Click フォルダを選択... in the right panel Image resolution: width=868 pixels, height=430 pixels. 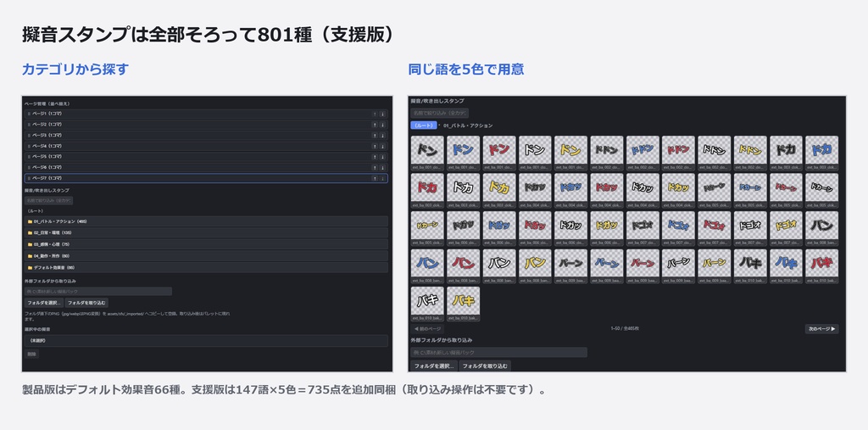tap(434, 366)
